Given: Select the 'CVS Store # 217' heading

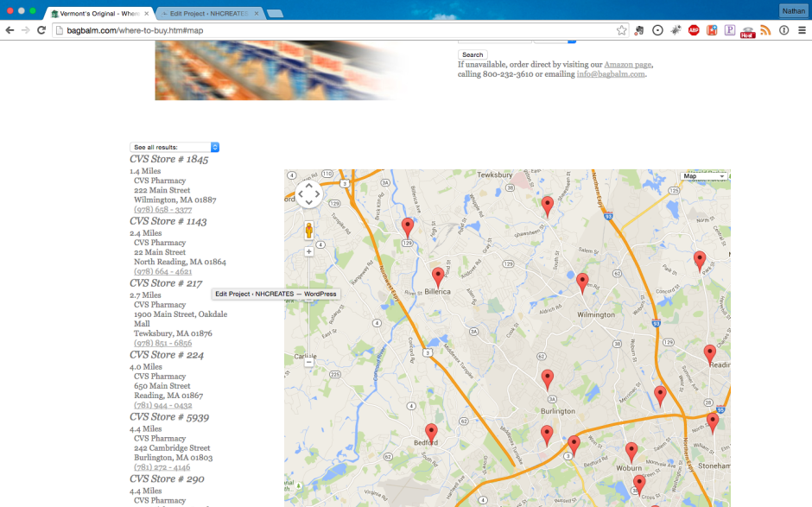Looking at the screenshot, I should (166, 283).
